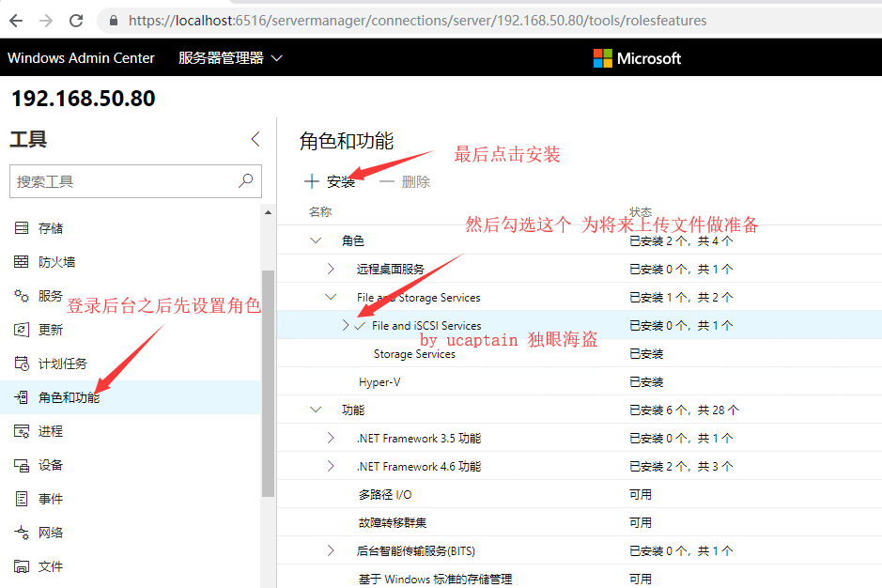Viewport: 882px width, 588px height.
Task: Open the 文件 tool
Action: 131,566
